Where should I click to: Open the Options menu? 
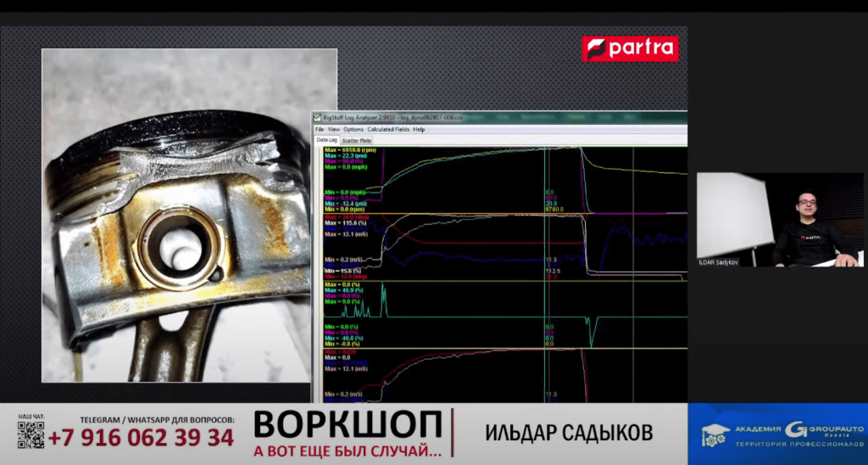[353, 129]
